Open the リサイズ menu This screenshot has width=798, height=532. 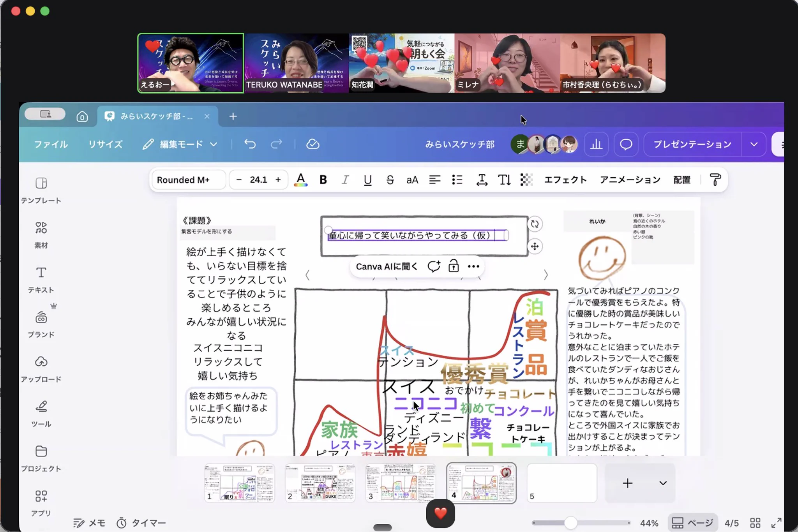coord(105,144)
